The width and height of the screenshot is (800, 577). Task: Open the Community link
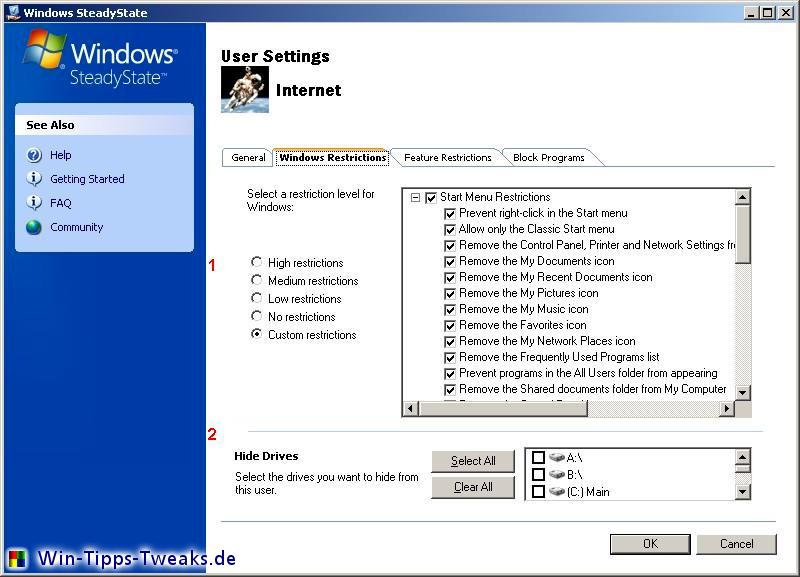point(77,227)
